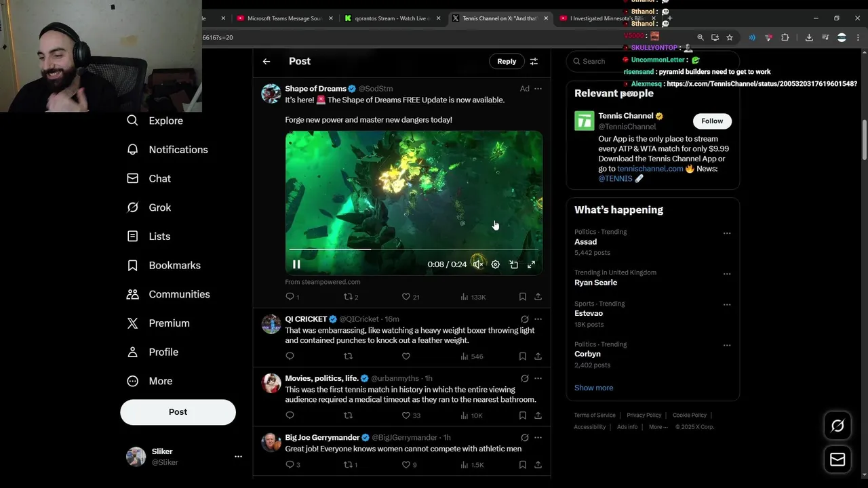Open Terms of Service link
This screenshot has height=488, width=868.
pyautogui.click(x=595, y=415)
